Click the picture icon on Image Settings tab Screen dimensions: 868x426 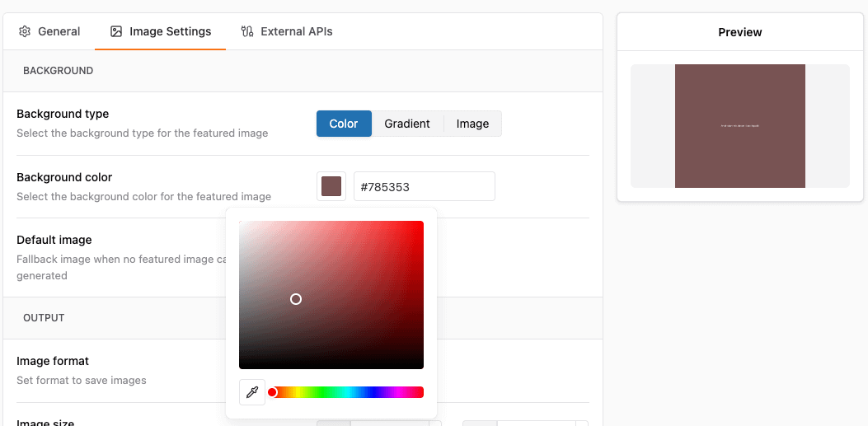116,31
